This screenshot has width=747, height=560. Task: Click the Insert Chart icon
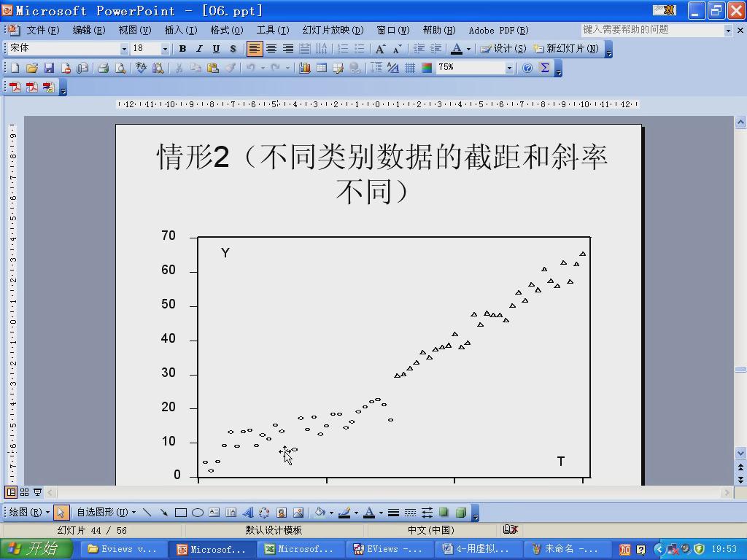coord(304,68)
